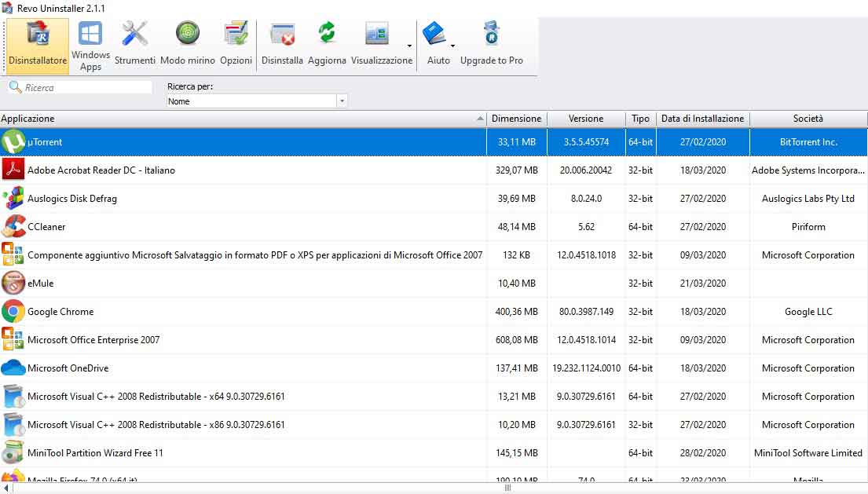This screenshot has width=868, height=494.
Task: Click the 'Auslogics Disk Defrag' name
Action: coord(72,199)
